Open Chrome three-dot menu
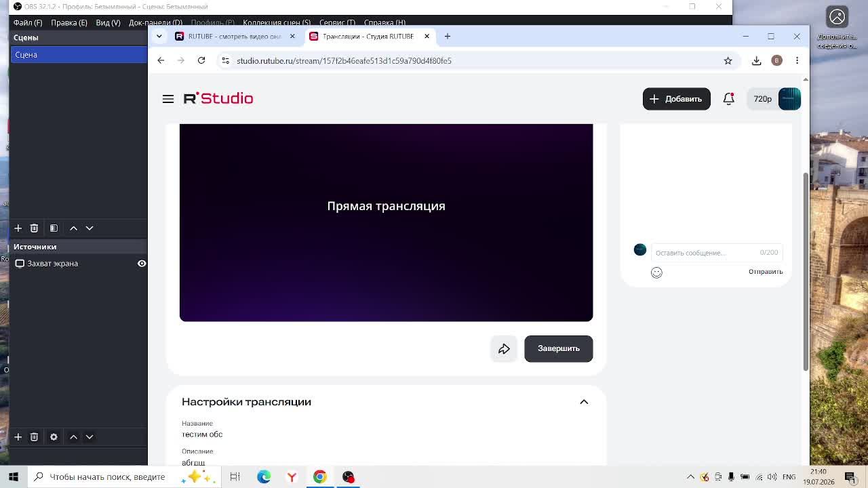This screenshot has width=868, height=488. 797,61
